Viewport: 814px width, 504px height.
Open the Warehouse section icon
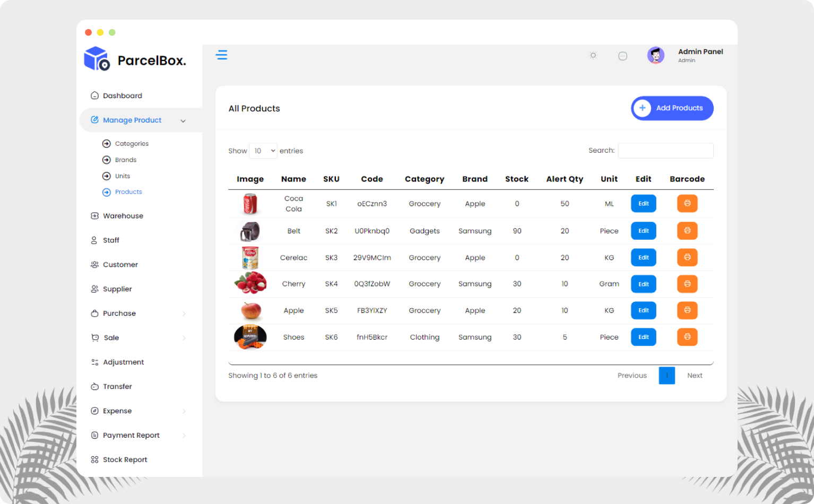93,215
